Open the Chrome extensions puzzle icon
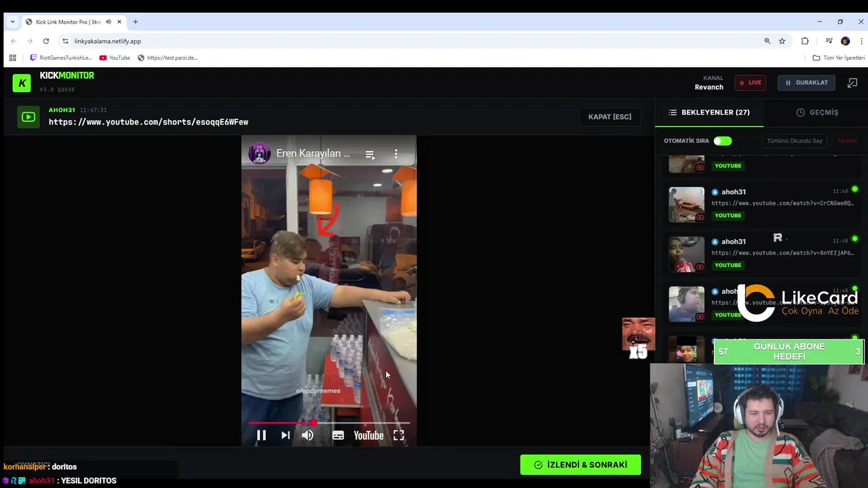The width and height of the screenshot is (868, 488). [805, 41]
